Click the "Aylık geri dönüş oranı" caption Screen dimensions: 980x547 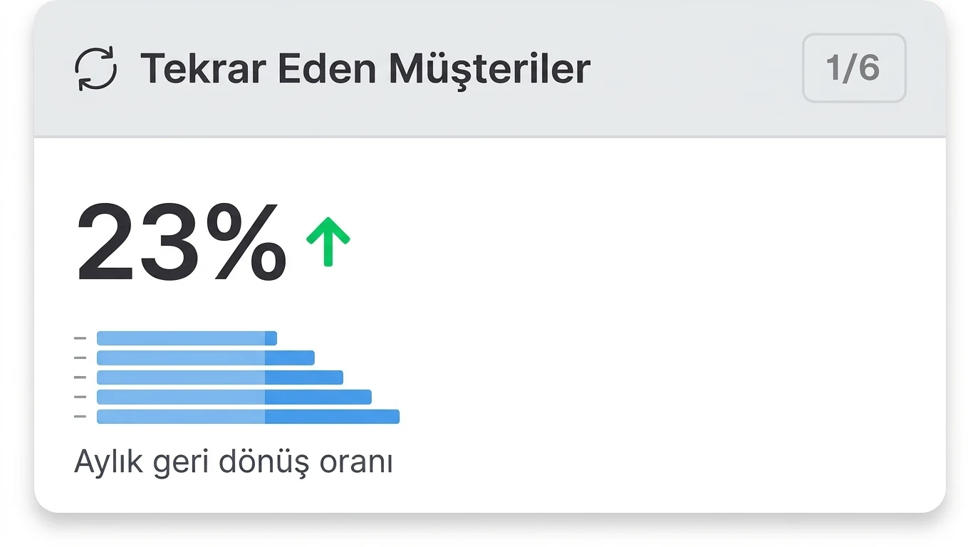point(234,462)
